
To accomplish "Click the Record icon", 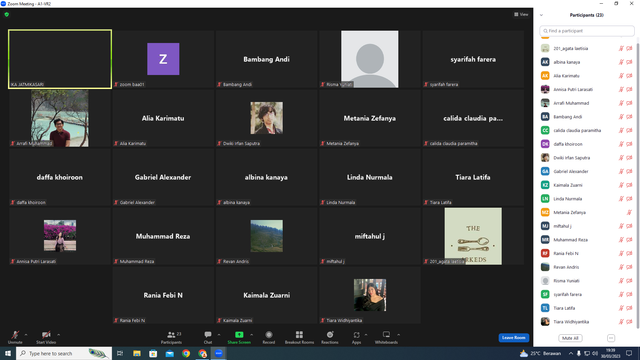I will (x=269, y=335).
